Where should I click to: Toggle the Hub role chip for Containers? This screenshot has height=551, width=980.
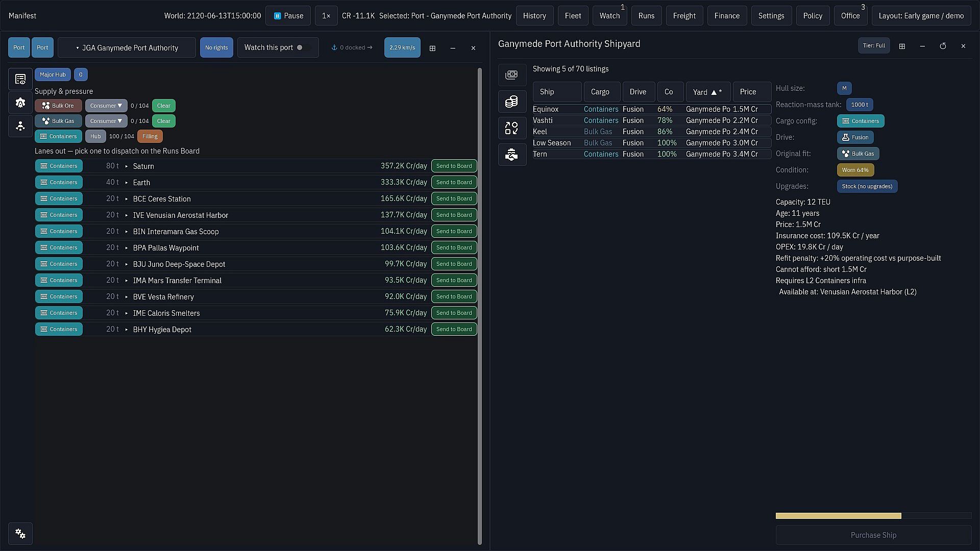95,136
